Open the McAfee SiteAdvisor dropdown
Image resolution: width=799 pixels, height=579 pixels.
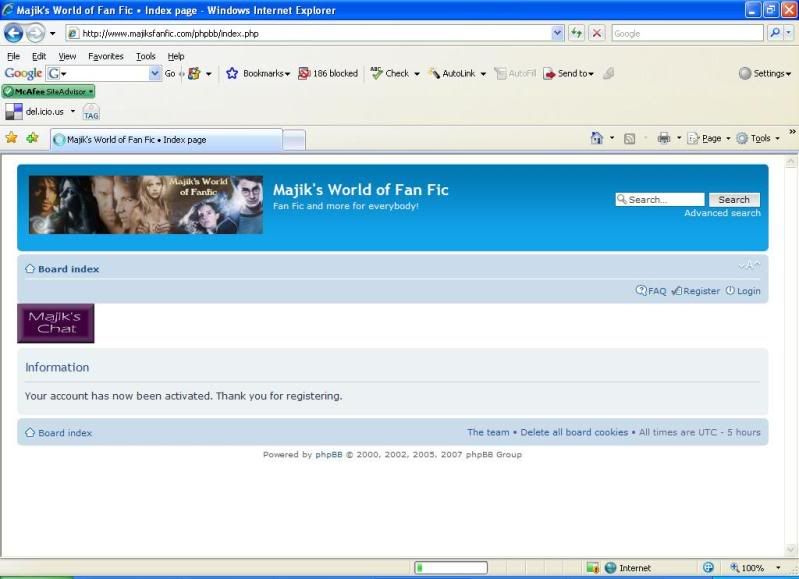click(48, 91)
